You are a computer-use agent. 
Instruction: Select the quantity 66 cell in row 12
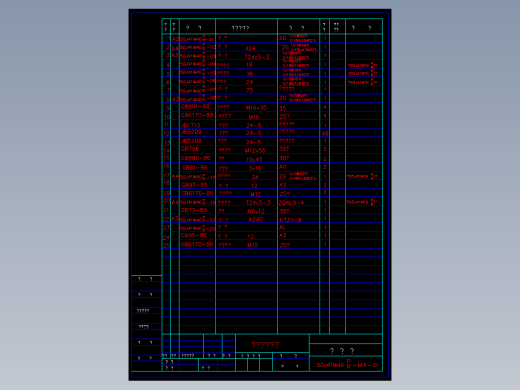pyautogui.click(x=325, y=134)
